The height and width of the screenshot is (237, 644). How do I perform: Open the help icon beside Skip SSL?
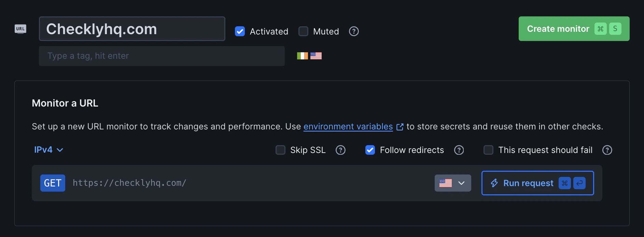[x=340, y=150]
